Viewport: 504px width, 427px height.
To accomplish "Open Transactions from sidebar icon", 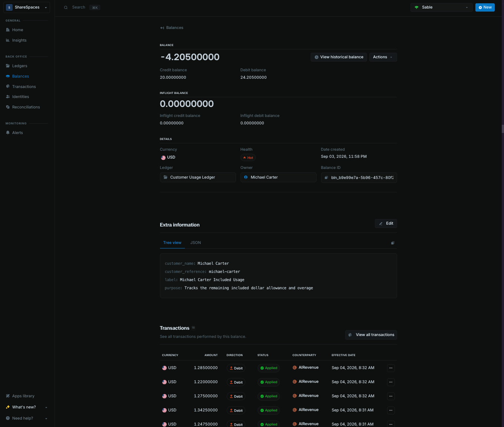I will [x=8, y=87].
